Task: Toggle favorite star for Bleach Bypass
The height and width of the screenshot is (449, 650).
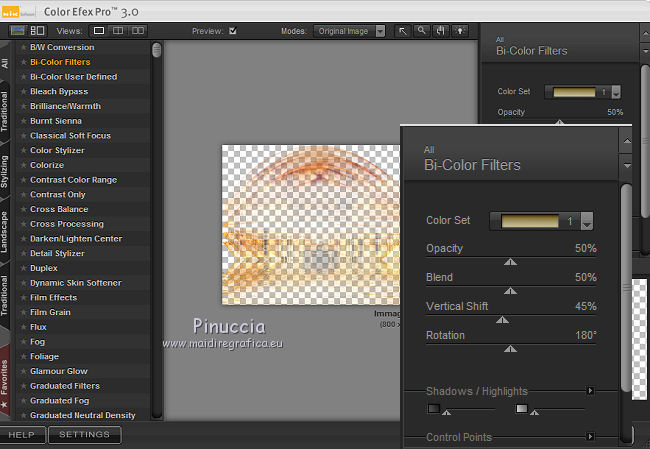Action: coord(23,92)
